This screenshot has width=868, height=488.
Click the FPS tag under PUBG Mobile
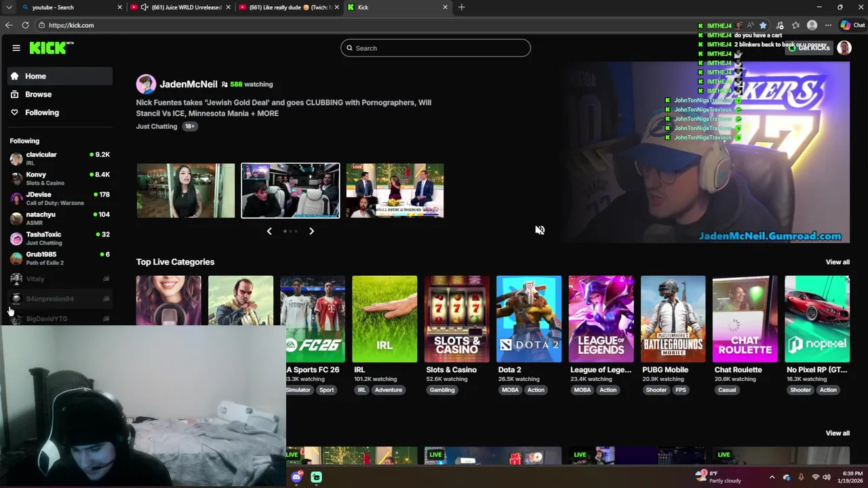point(681,390)
